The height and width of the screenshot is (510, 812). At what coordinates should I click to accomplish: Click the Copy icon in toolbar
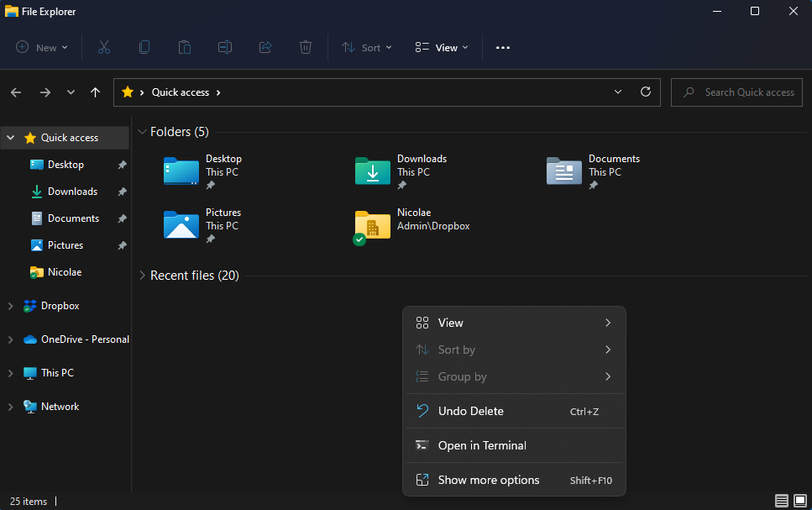point(144,48)
